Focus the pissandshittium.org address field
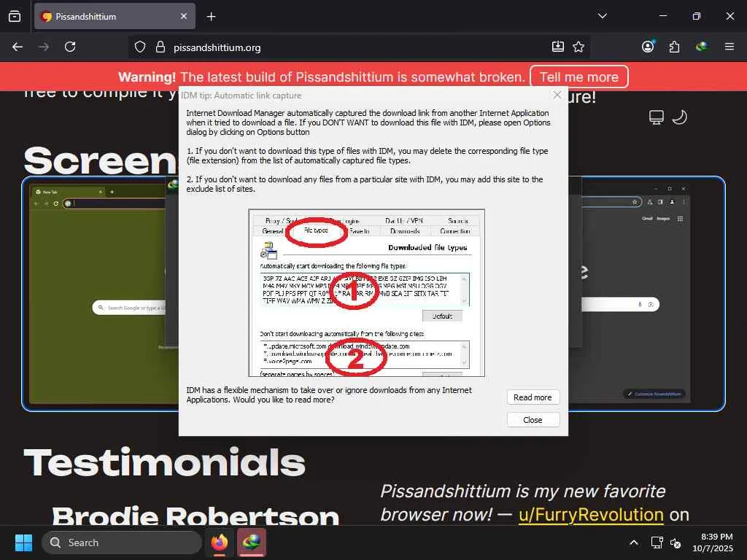Viewport: 747px width, 560px height. click(357, 47)
